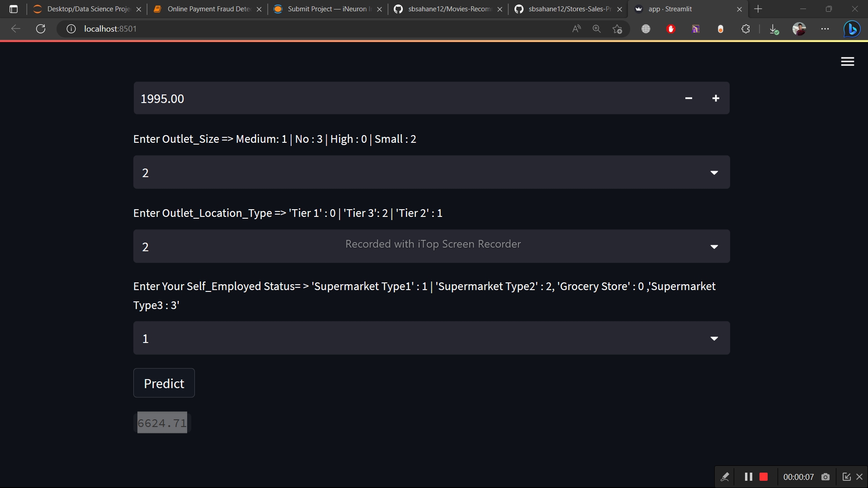Viewport: 868px width, 488px height.
Task: Click the plus stepper on 1995.00 field
Action: tap(716, 99)
